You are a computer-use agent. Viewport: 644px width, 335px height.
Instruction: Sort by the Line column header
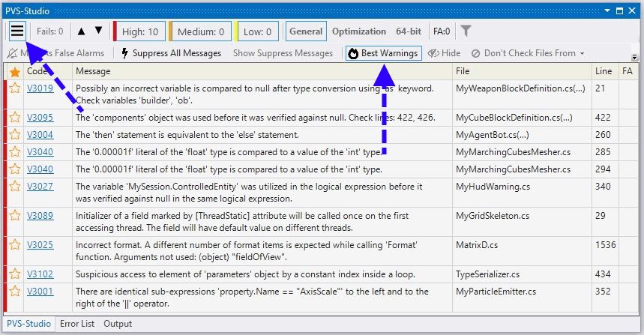point(606,71)
